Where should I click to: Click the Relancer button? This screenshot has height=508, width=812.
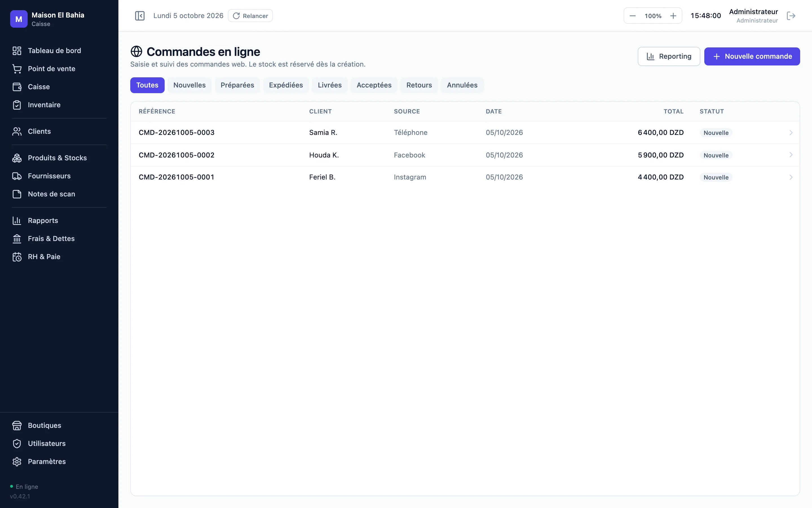click(x=250, y=16)
